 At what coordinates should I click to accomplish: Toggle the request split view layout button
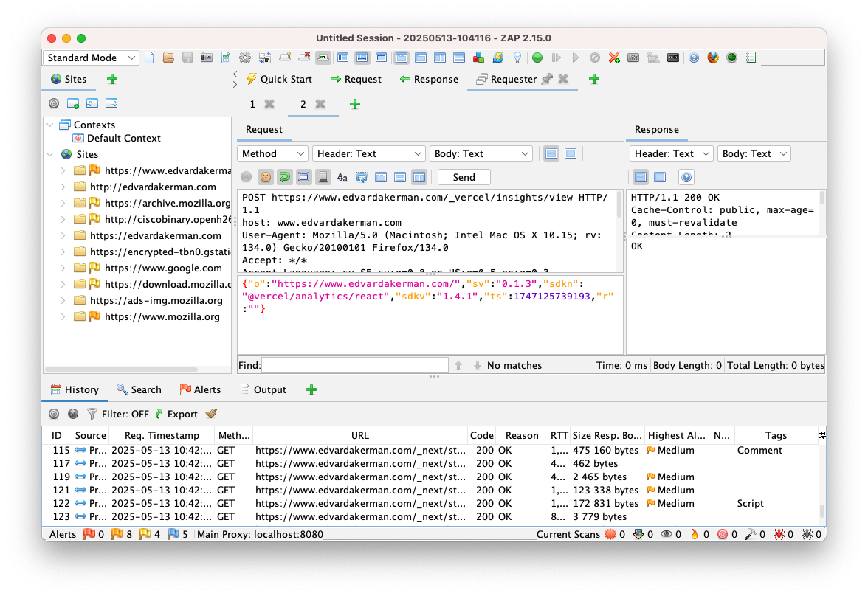[551, 154]
